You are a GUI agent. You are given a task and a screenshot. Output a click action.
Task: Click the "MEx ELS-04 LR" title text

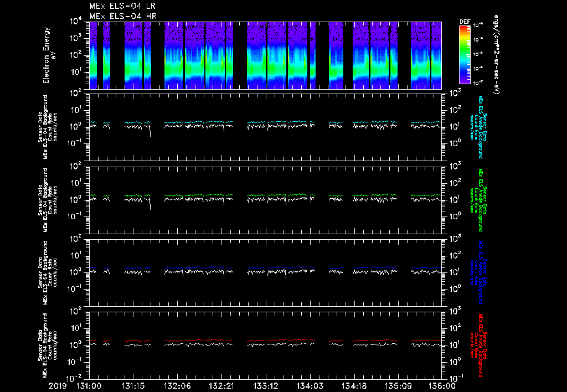click(x=122, y=6)
